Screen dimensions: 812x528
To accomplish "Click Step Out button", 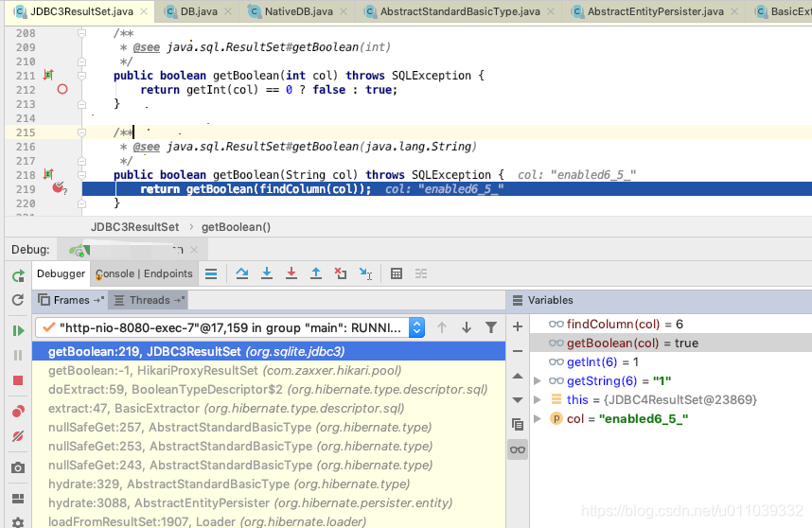I will tap(316, 273).
